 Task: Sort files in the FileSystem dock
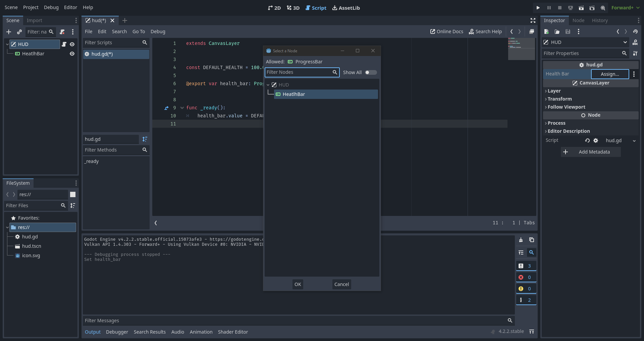[73, 206]
